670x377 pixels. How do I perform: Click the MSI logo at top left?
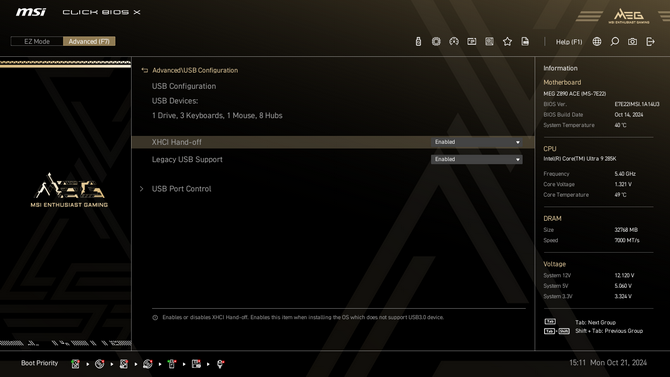click(x=31, y=12)
